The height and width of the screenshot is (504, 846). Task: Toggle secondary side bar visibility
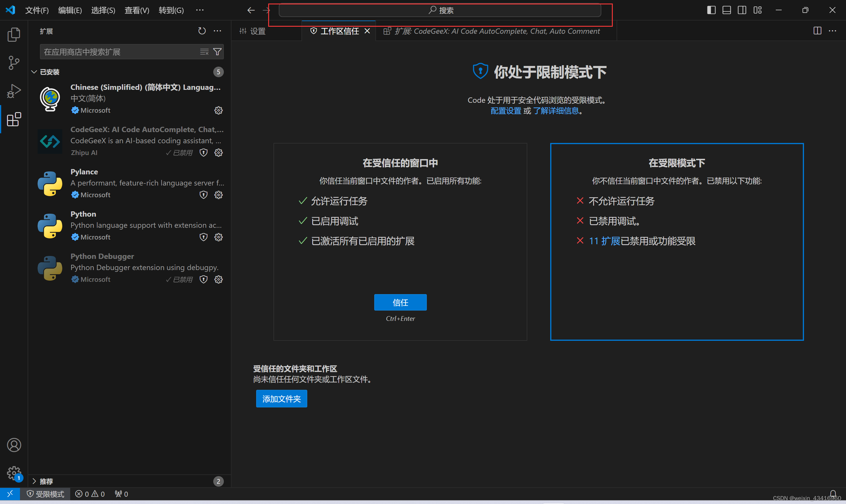[x=742, y=10]
